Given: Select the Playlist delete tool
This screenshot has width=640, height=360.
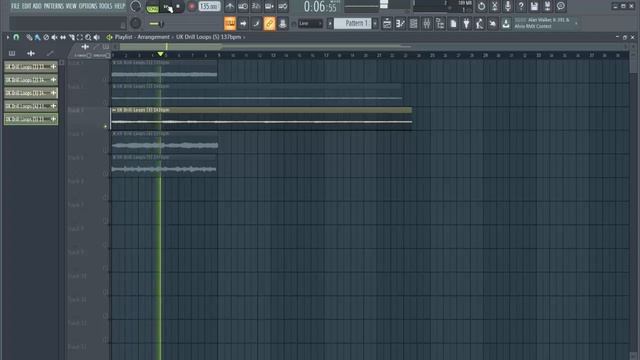Looking at the screenshot, I should pyautogui.click(x=46, y=37).
